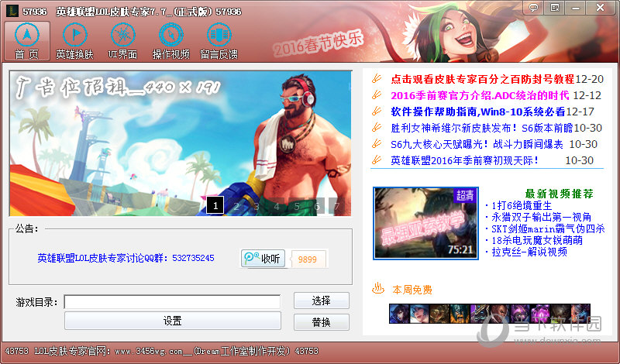Click the chat bubble icon in title bar
The height and width of the screenshot is (364, 620).
pos(533,8)
